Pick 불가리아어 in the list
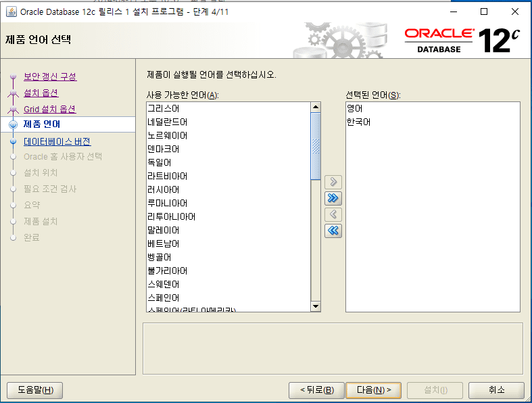This screenshot has height=403, width=532. [228, 270]
